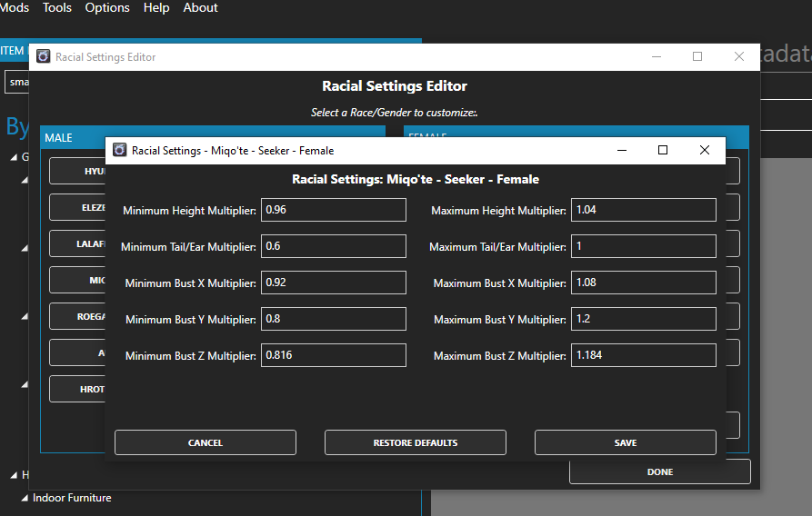812x516 pixels.
Task: Click the Racial Settings Editor window icon
Action: tap(44, 56)
